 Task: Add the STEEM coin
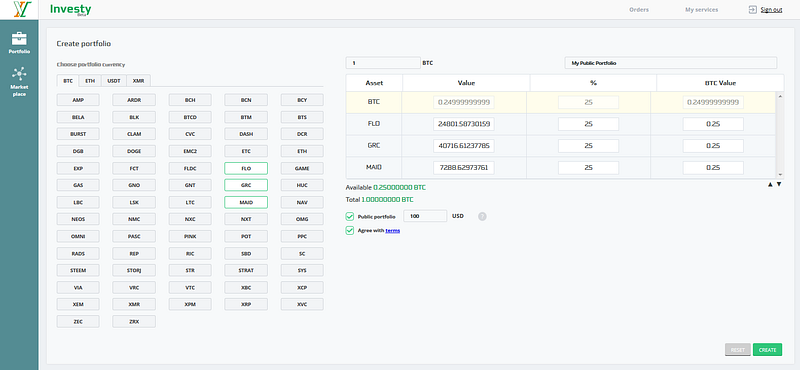[78, 270]
